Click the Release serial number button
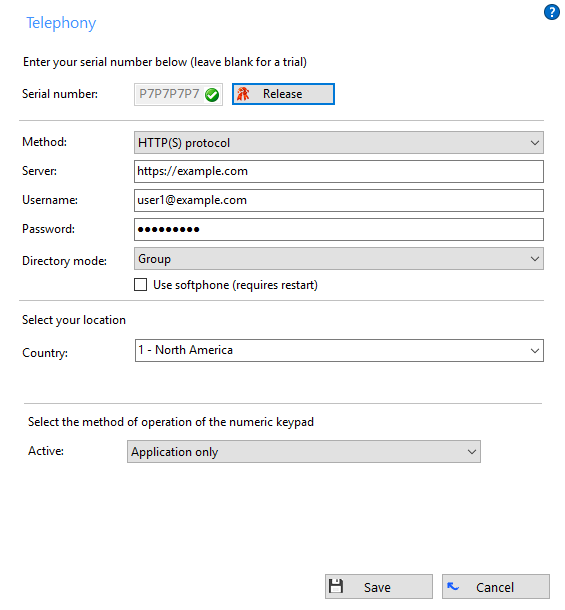 pyautogui.click(x=283, y=94)
